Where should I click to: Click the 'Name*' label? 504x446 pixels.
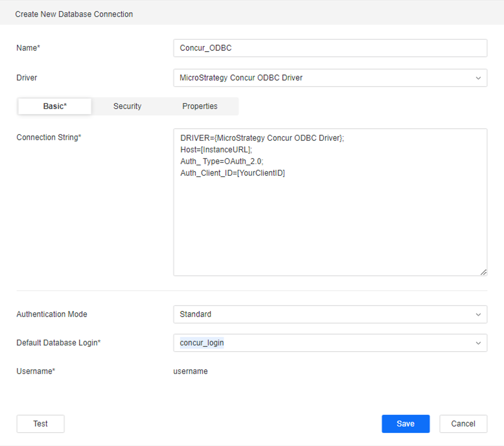tap(28, 48)
